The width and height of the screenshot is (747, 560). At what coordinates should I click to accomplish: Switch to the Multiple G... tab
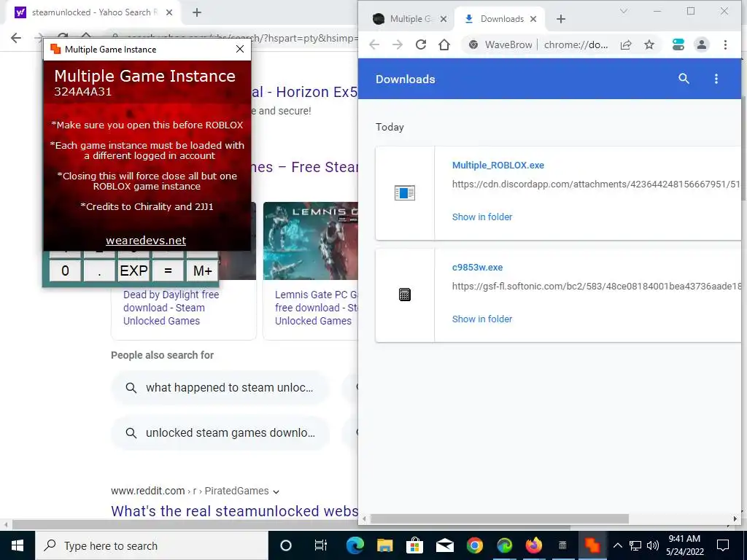tap(409, 19)
